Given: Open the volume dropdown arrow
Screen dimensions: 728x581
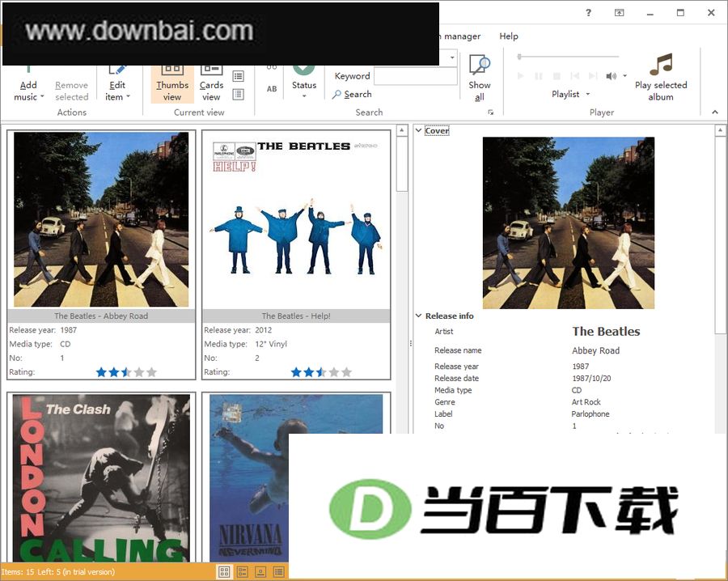Looking at the screenshot, I should tap(625, 76).
